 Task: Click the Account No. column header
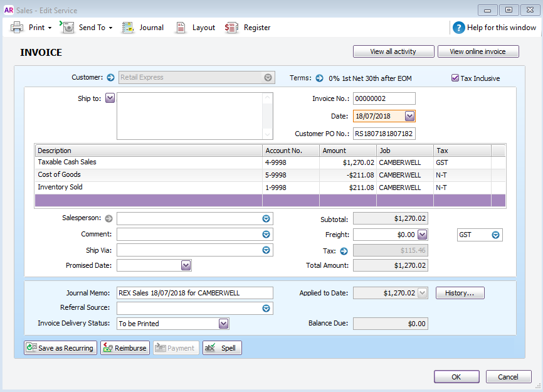291,151
